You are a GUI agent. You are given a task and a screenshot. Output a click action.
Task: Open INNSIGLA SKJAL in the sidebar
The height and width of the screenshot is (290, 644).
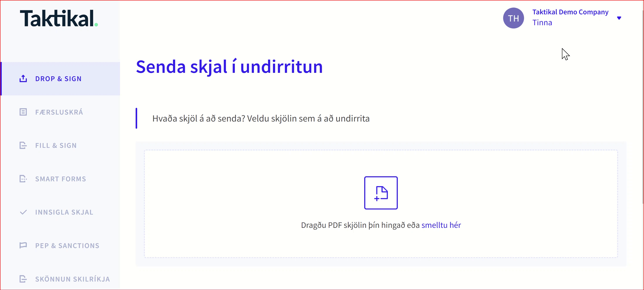[x=60, y=212]
